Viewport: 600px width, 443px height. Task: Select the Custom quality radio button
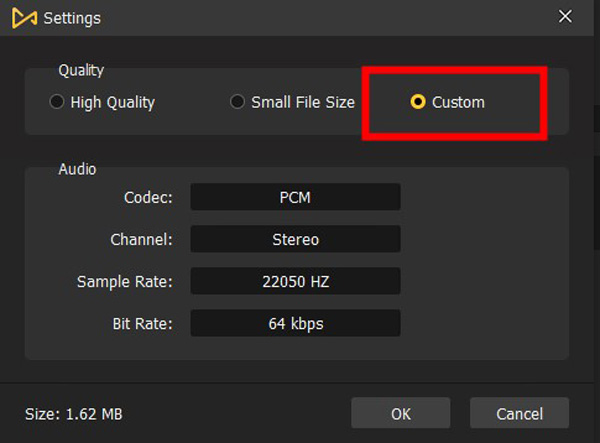(x=418, y=102)
